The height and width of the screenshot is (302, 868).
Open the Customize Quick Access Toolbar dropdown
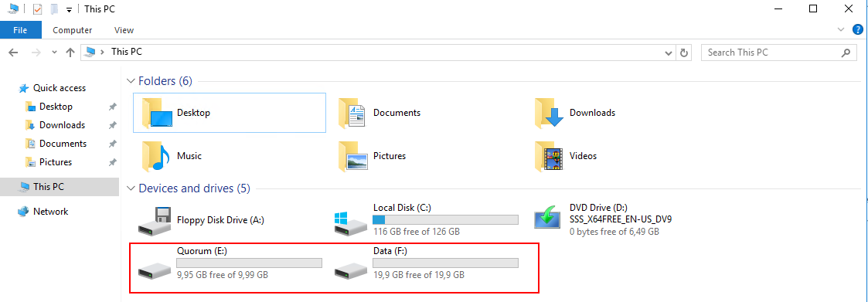pos(69,10)
